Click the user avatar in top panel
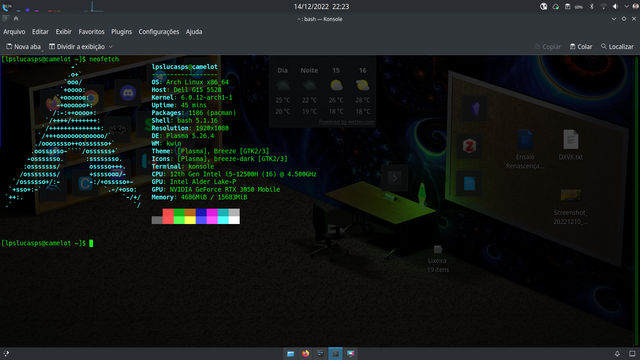Image resolution: width=640 pixels, height=360 pixels. (x=636, y=7)
